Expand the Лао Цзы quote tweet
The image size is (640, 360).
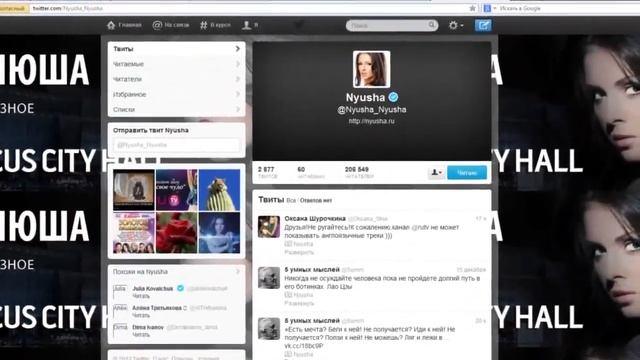[299, 303]
